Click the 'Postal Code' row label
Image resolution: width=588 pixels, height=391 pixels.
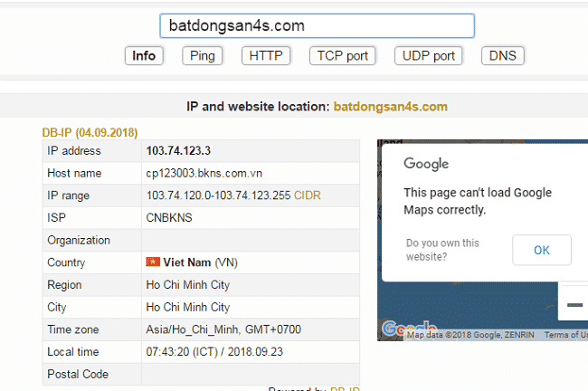[x=78, y=374]
